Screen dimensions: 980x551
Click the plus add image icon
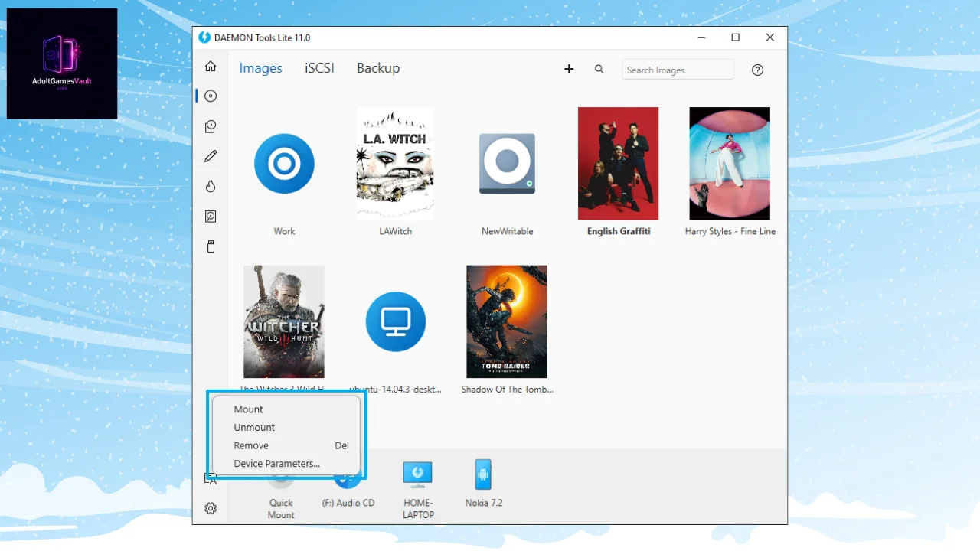569,69
